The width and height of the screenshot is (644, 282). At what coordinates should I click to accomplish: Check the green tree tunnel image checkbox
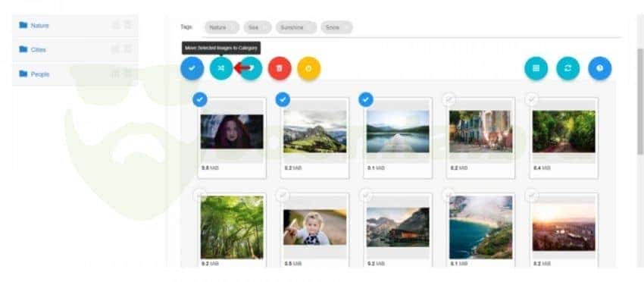532,99
